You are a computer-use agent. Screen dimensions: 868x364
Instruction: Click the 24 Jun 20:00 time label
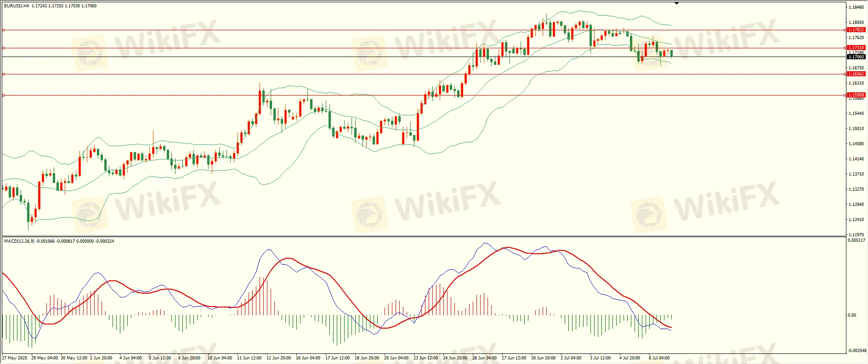pos(455,358)
